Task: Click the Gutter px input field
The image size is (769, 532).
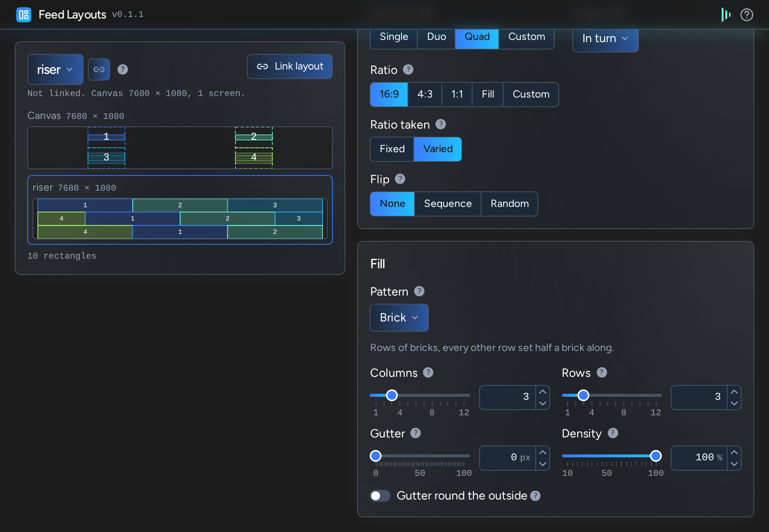Action: (508, 458)
